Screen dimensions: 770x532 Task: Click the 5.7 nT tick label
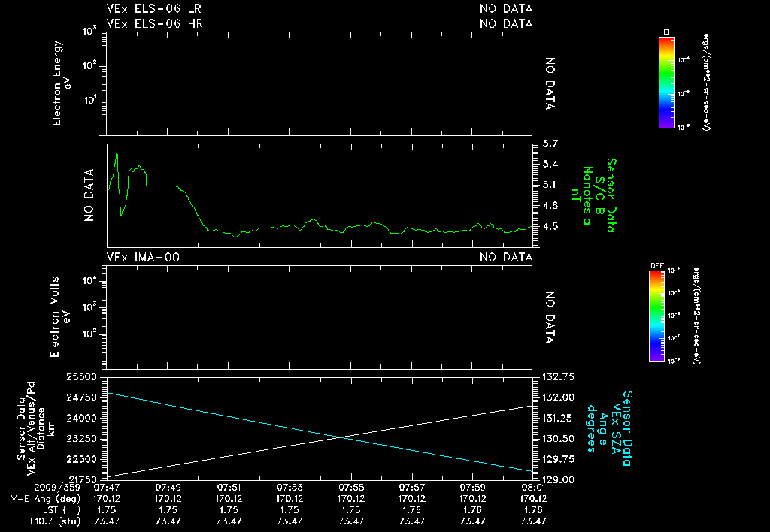pos(550,144)
